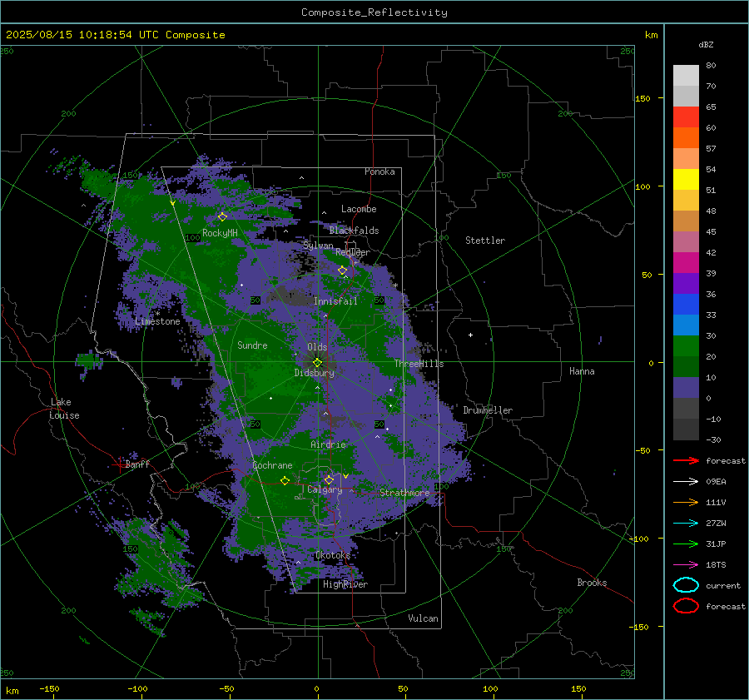Click the Airdrie city label

328,444
